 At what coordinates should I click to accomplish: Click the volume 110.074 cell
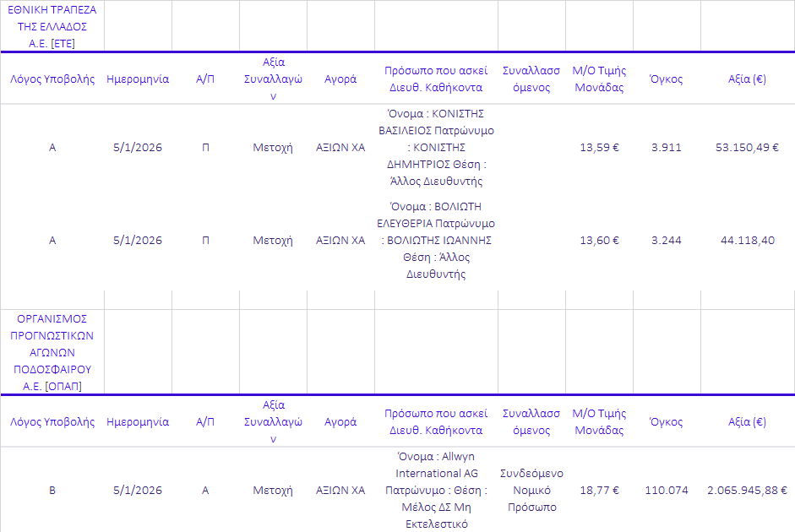[x=667, y=490]
